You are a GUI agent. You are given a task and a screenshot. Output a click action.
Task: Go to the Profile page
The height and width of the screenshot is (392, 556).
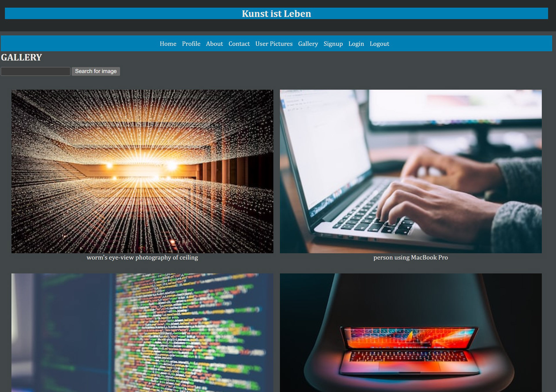tap(191, 44)
